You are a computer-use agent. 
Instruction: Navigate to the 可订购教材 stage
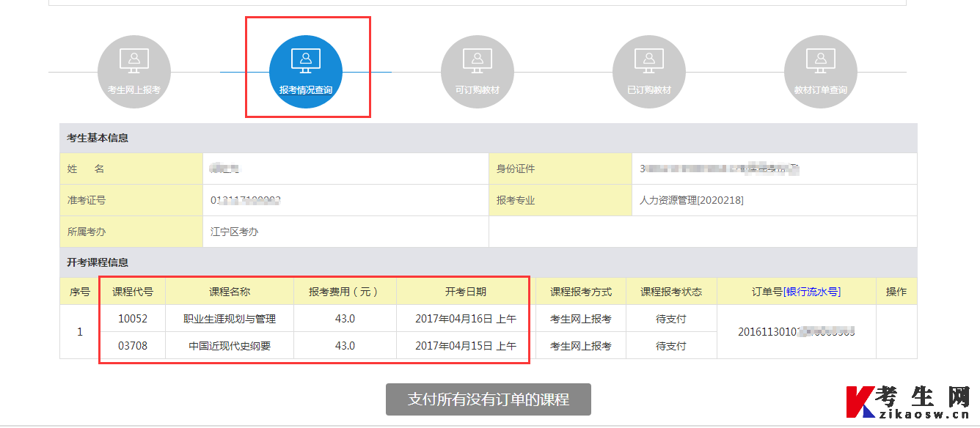(x=477, y=71)
